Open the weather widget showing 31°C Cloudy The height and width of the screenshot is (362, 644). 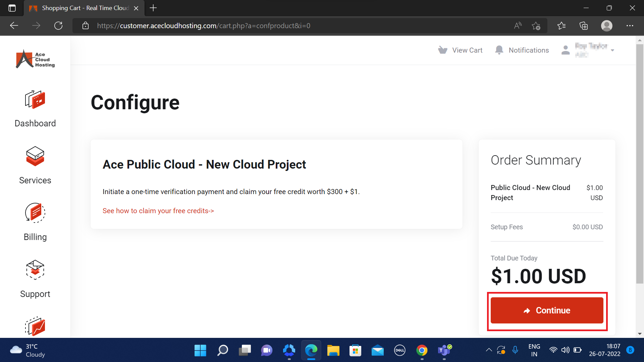28,350
